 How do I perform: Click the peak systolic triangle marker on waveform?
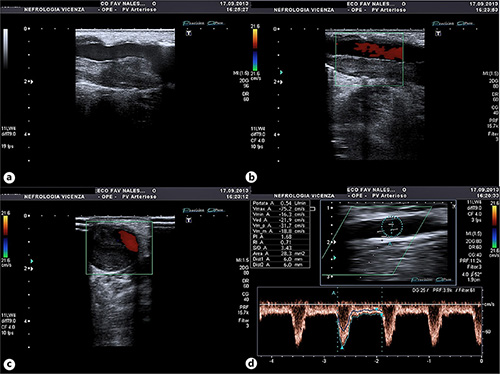pos(342,348)
